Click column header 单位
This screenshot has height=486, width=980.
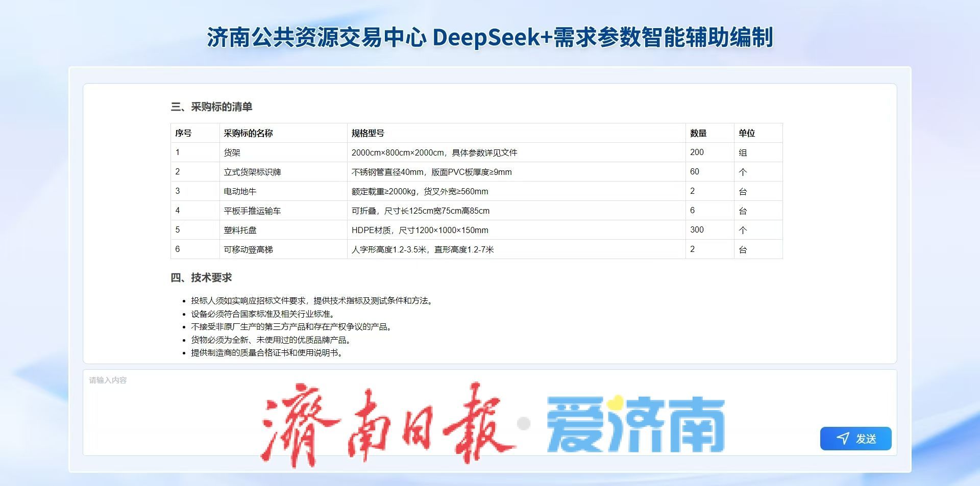coord(746,133)
